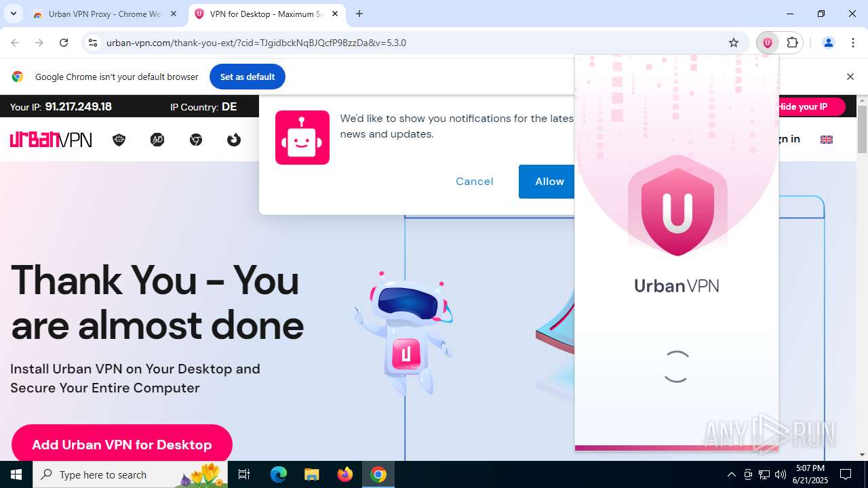
Task: Launch Firefox from the taskbar
Action: point(345,474)
